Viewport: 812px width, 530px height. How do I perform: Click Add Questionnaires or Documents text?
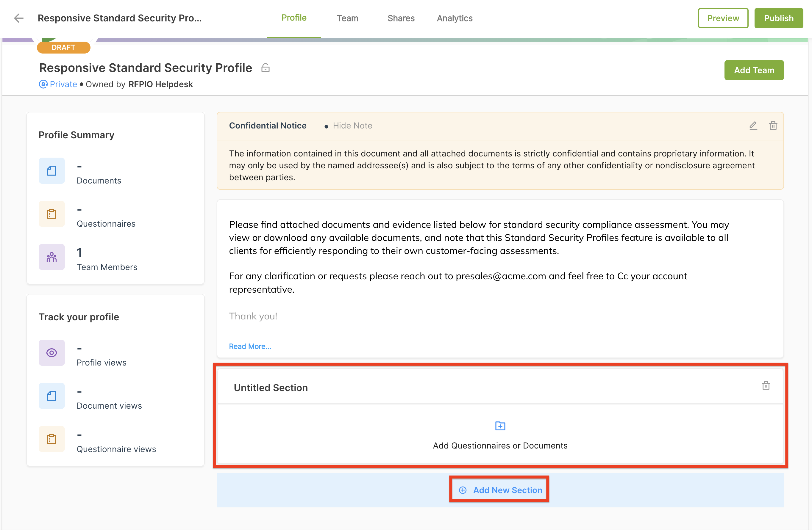500,446
